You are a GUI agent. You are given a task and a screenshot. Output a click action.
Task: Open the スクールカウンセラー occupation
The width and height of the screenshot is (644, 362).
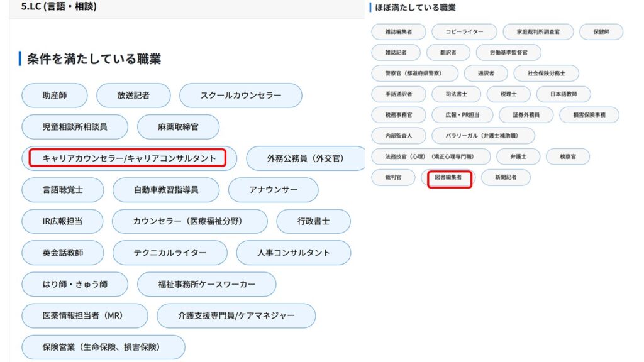pyautogui.click(x=241, y=96)
